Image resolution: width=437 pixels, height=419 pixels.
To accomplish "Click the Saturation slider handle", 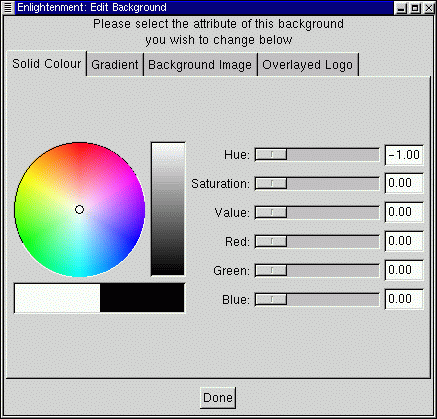I will coord(271,183).
